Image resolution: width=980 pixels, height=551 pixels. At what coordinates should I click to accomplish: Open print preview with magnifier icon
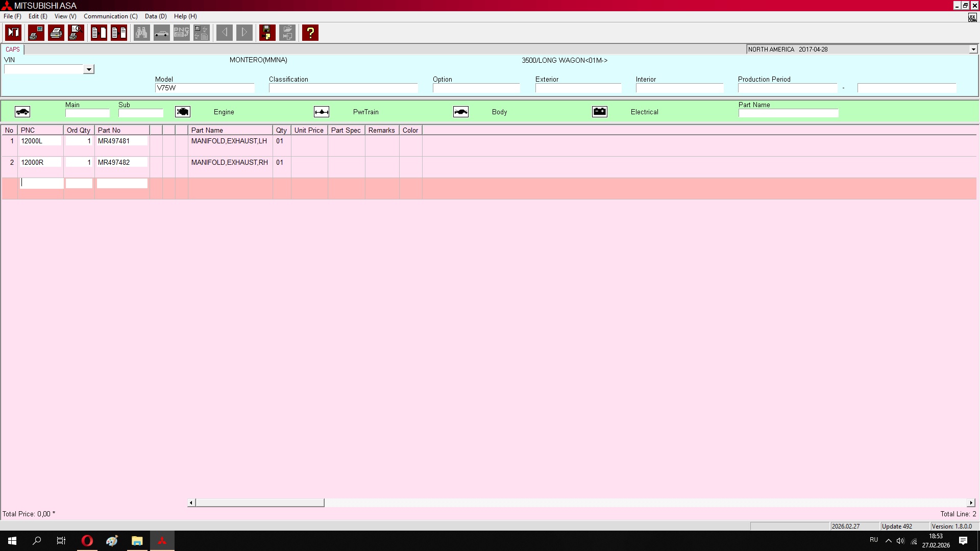(x=76, y=33)
